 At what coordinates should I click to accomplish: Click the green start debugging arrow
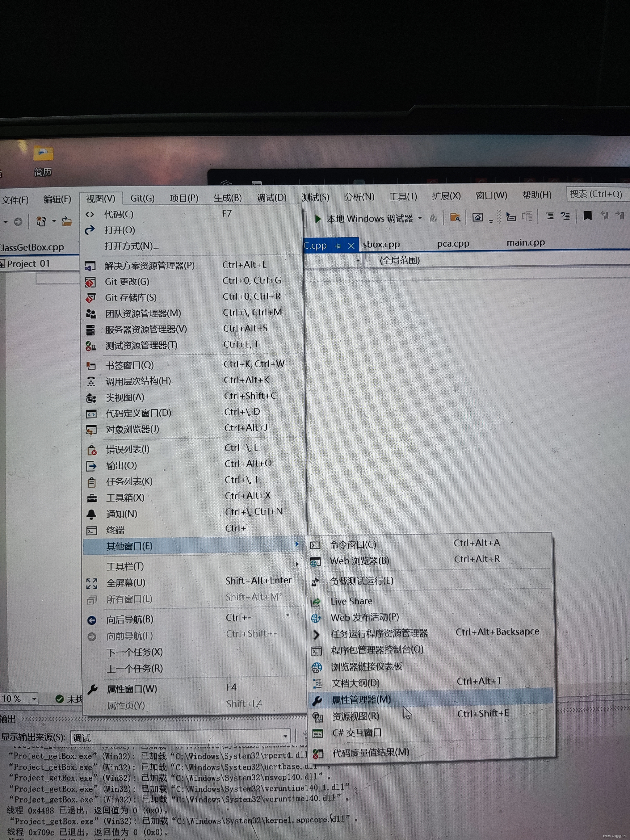tap(318, 219)
